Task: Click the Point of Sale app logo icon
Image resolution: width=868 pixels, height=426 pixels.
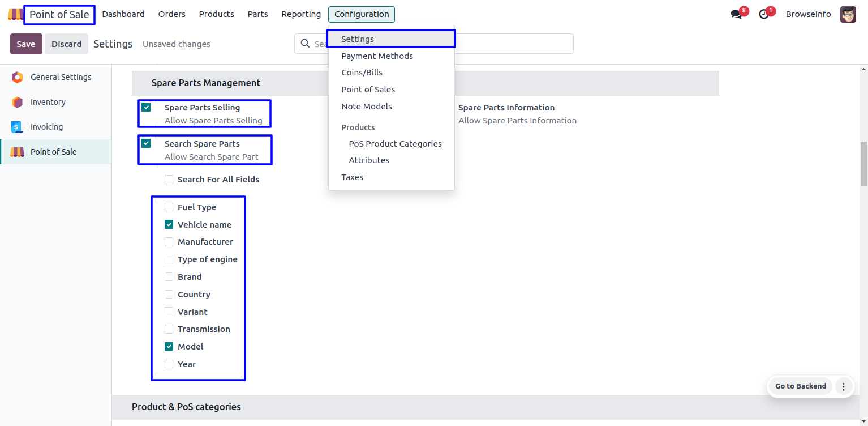Action: point(15,14)
